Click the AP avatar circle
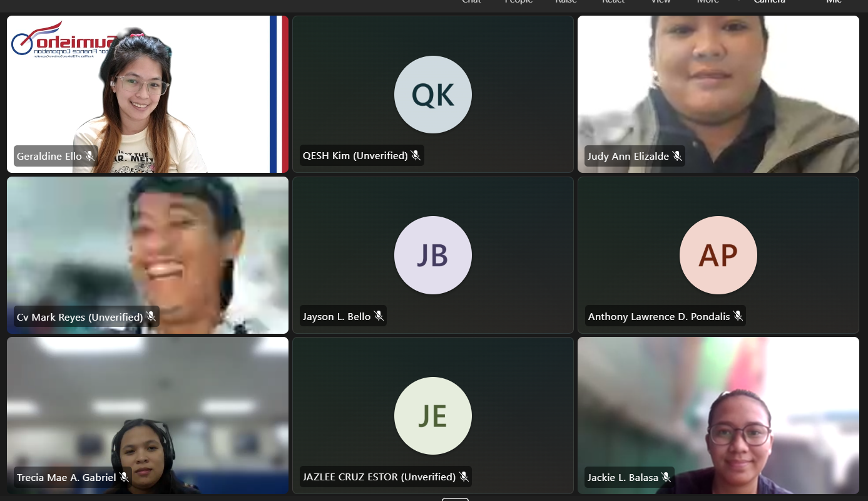The width and height of the screenshot is (868, 501). (718, 255)
